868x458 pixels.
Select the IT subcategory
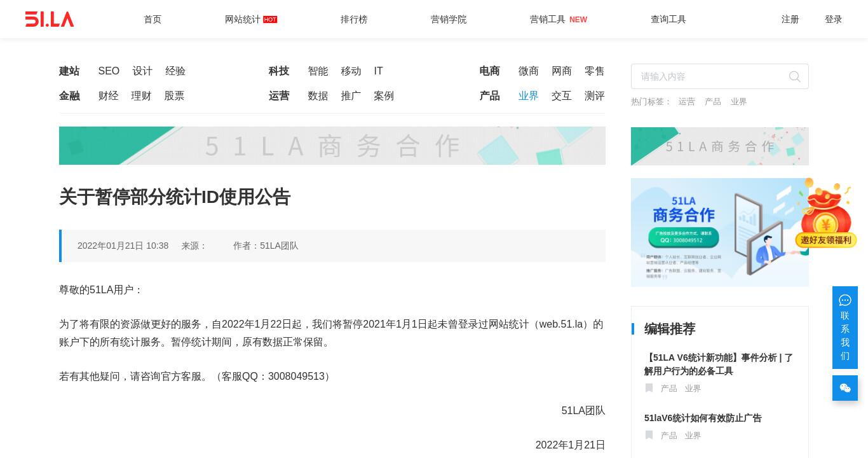[x=379, y=71]
